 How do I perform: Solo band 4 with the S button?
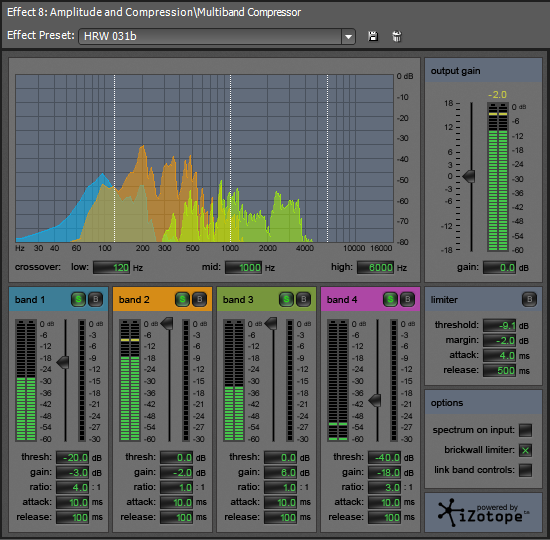(390, 299)
